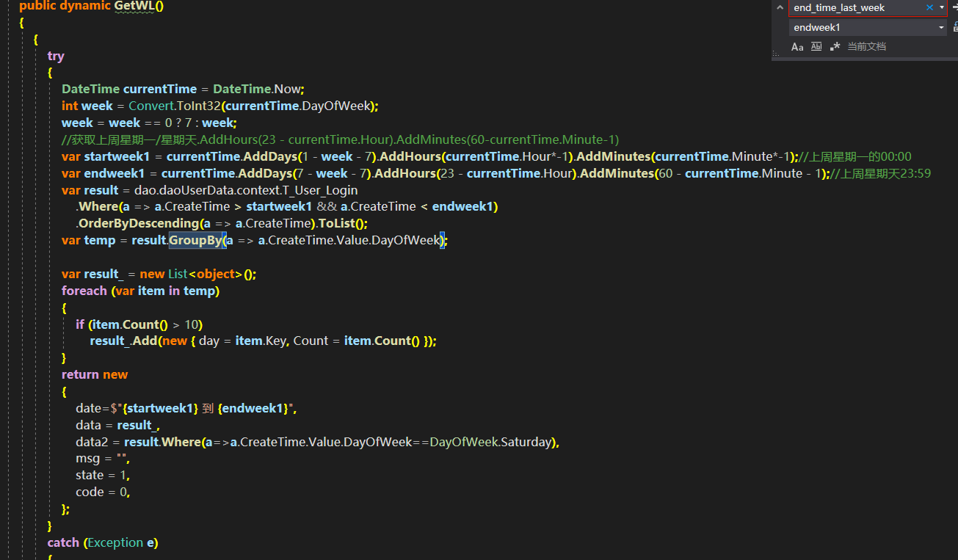This screenshot has width=958, height=560.
Task: Click 'code = 0' line
Action: coord(103,492)
